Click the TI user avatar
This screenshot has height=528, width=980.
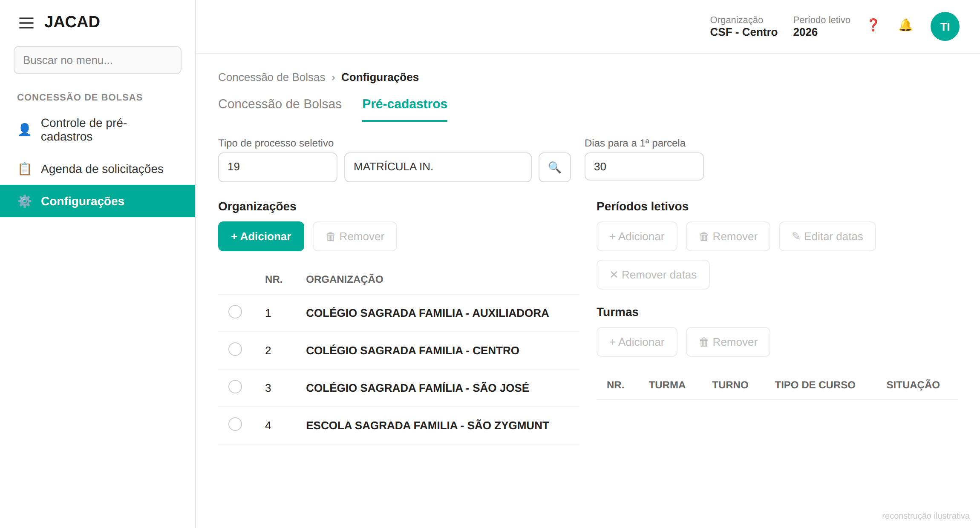945,26
